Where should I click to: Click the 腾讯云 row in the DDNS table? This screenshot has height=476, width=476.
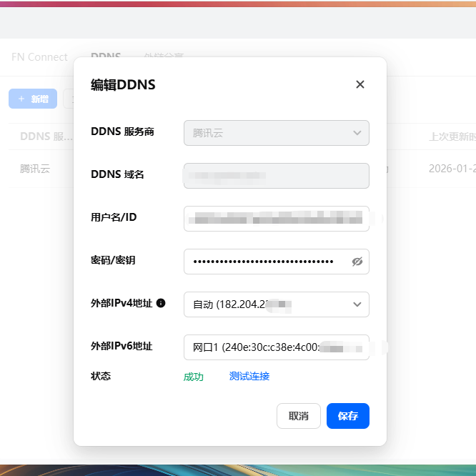pos(35,169)
